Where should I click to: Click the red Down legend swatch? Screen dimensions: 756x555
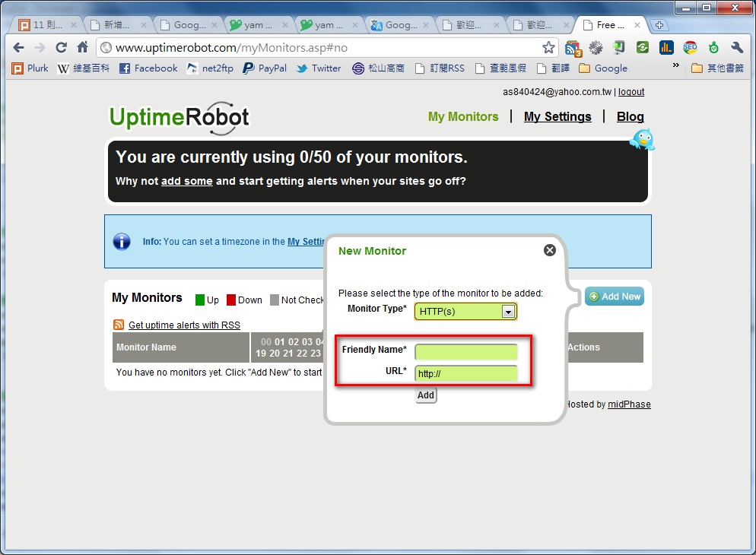(x=231, y=300)
